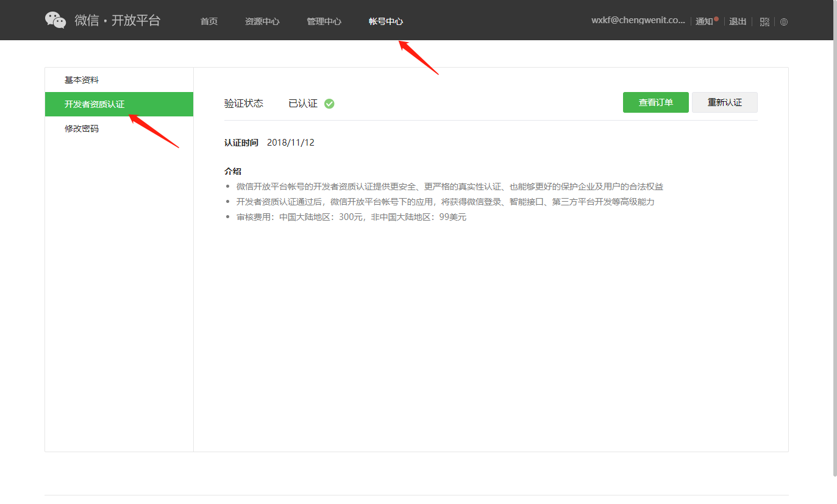Switch to 管理中心 in the top menu
The height and width of the screenshot is (504, 837).
[x=324, y=21]
